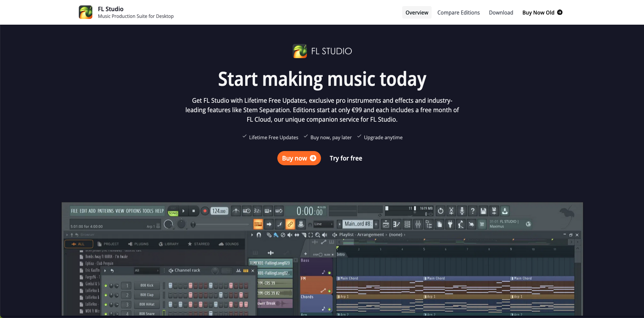
Task: Click the orange link chain icon
Action: tap(290, 224)
